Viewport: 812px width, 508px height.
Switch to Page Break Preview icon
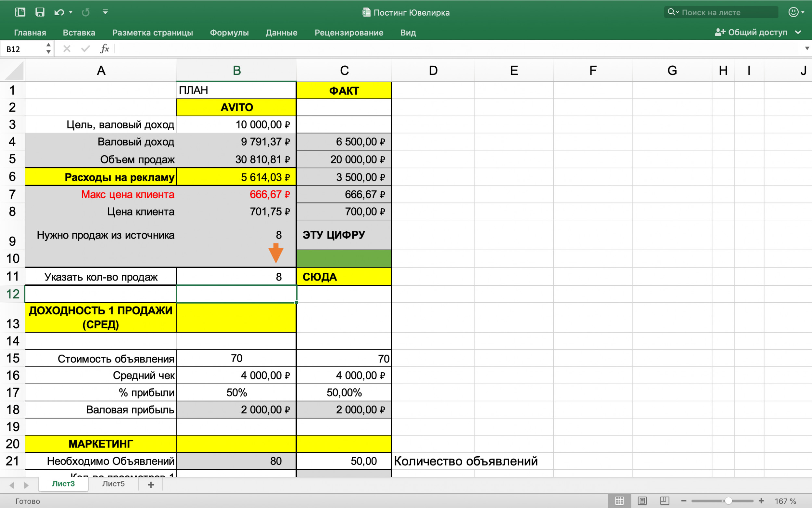[664, 501]
